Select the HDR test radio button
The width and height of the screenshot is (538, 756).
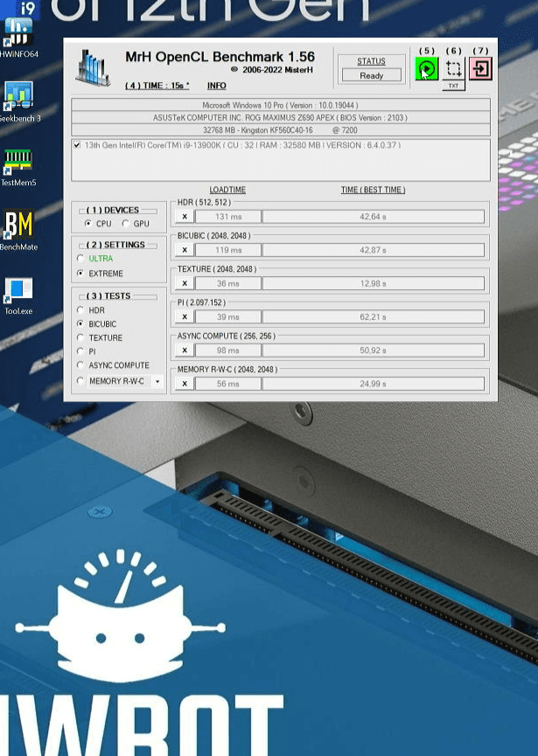tap(80, 309)
